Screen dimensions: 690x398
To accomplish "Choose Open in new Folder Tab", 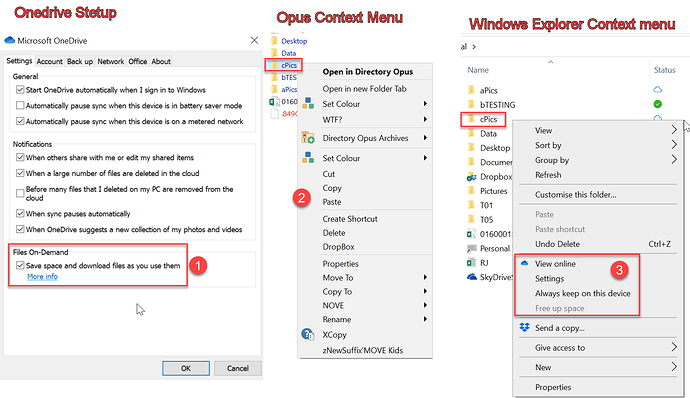I will tap(364, 88).
